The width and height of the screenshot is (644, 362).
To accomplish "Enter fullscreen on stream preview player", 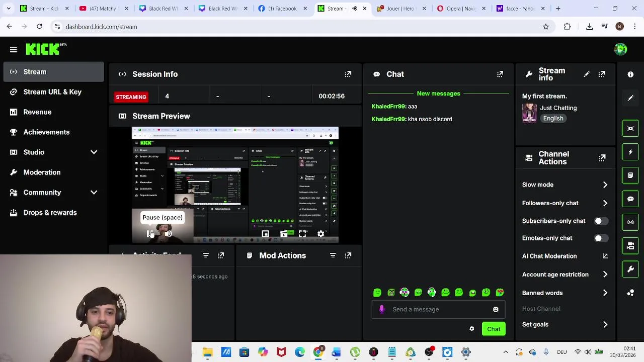I will tap(302, 234).
